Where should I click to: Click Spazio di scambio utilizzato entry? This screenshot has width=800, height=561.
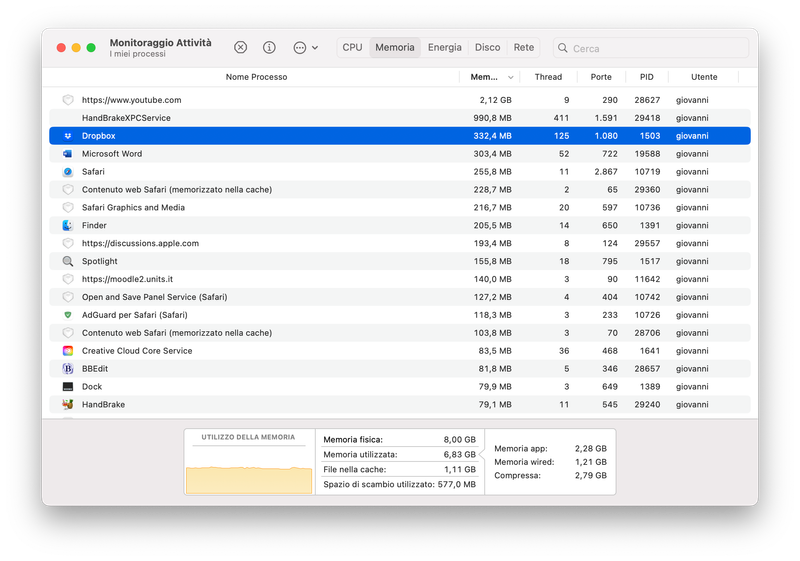pos(399,484)
